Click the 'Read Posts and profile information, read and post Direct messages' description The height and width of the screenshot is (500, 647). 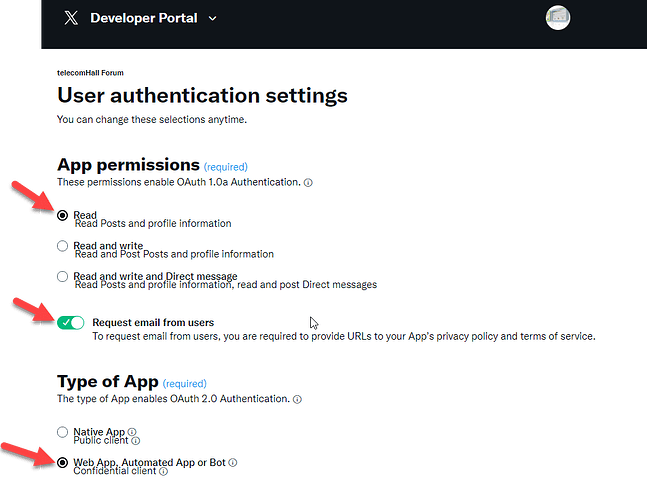click(226, 285)
